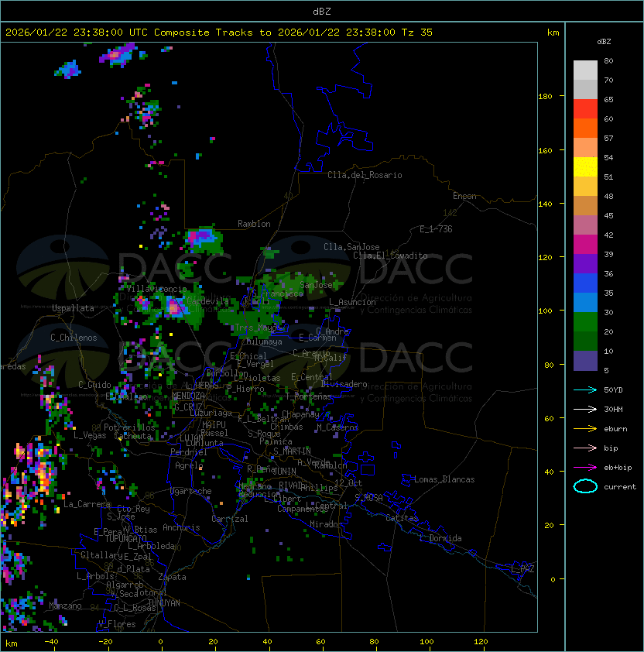This screenshot has width=644, height=652.
Task: Click the Anchoris place label
Action: click(x=181, y=527)
